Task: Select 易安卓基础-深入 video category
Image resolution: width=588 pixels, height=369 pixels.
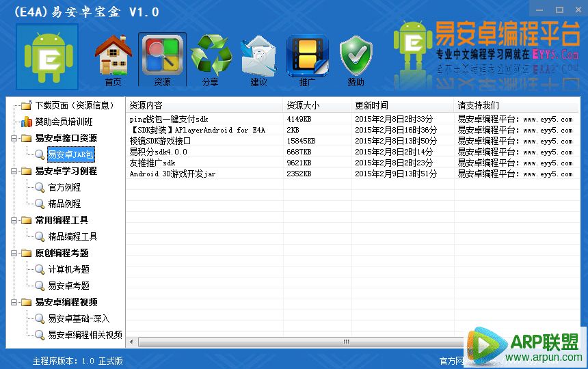Action: [x=78, y=318]
